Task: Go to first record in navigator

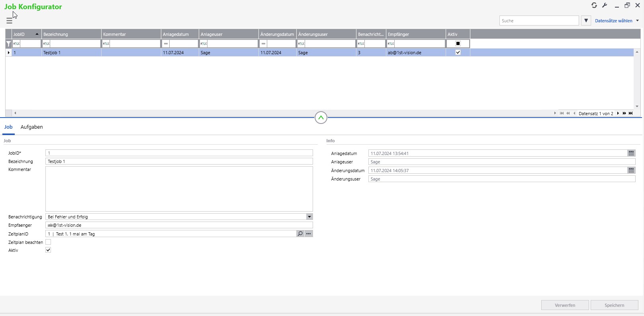Action: point(562,114)
